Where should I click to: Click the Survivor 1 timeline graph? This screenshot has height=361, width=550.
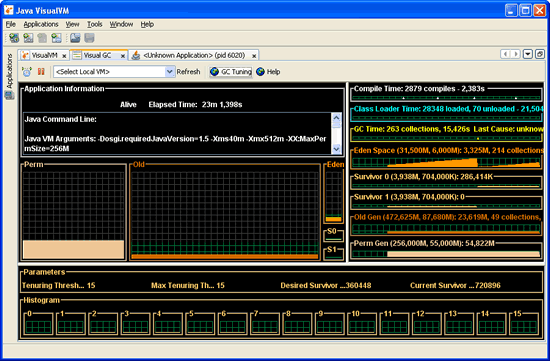tap(446, 206)
